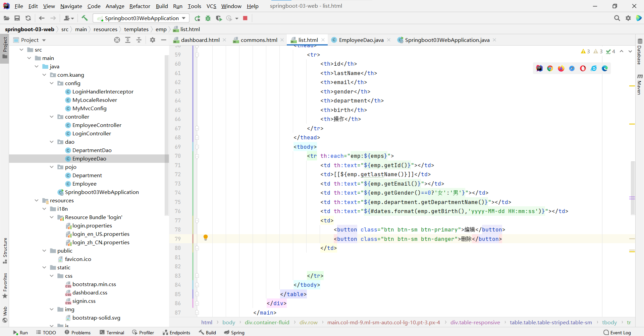This screenshot has width=644, height=336.
Task: Collapse the dao folder
Action: click(x=52, y=142)
